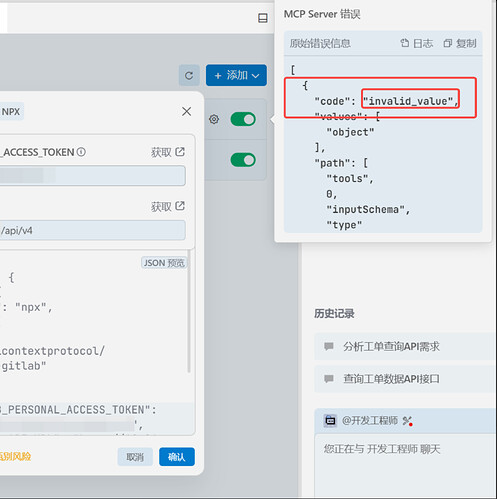Open external link icon beside second 获取
Image resolution: width=497 pixels, height=499 pixels.
pyautogui.click(x=180, y=206)
